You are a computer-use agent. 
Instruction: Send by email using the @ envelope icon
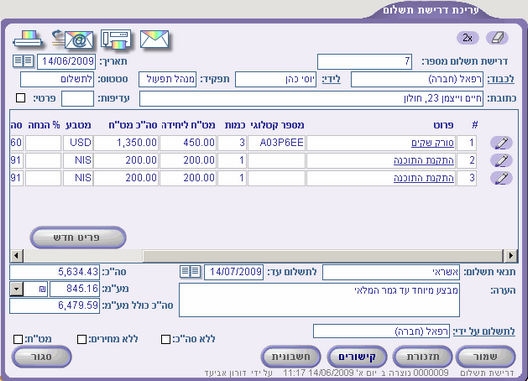[73, 40]
